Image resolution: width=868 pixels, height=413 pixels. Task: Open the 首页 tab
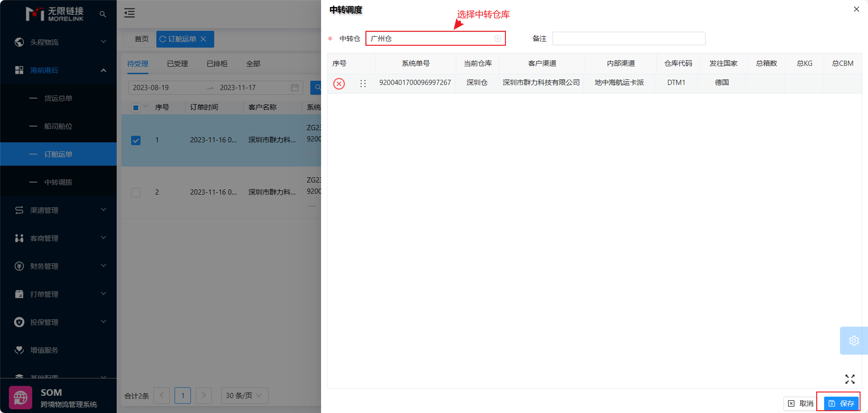tap(141, 39)
